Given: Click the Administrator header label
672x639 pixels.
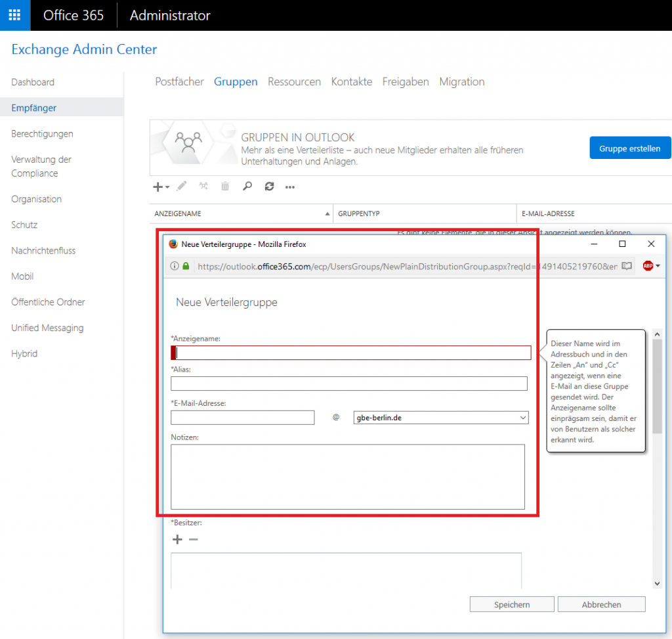Looking at the screenshot, I should 170,16.
